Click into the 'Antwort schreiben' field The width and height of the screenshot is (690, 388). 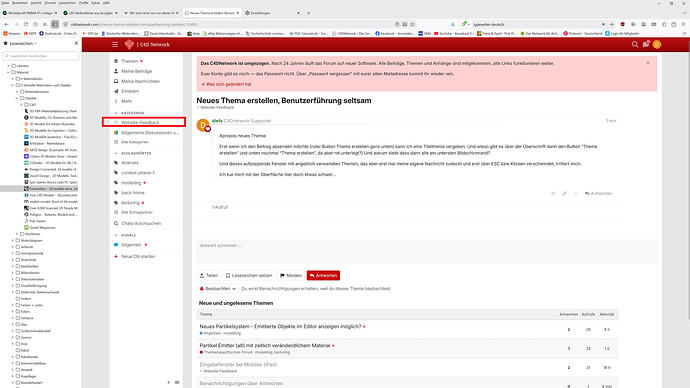tap(427, 252)
